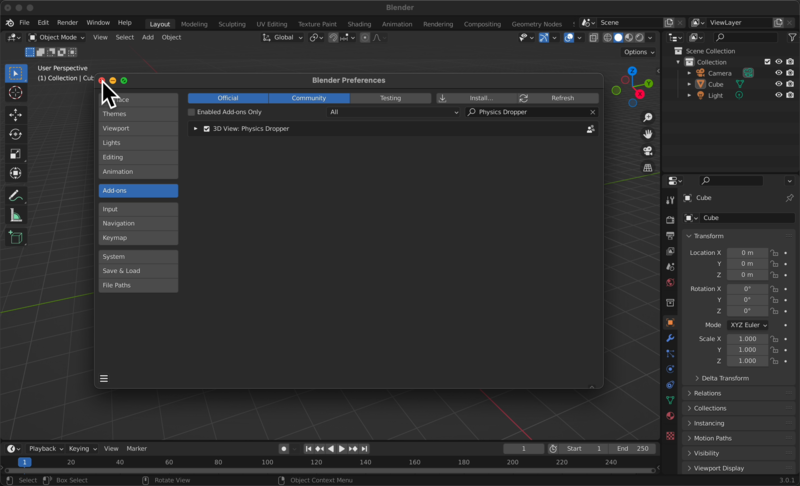The width and height of the screenshot is (800, 486).
Task: Expand the Relations panel
Action: pos(707,393)
